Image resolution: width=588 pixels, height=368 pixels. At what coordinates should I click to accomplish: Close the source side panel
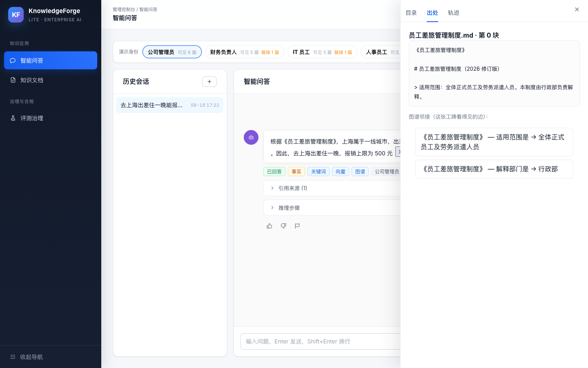pos(577,9)
